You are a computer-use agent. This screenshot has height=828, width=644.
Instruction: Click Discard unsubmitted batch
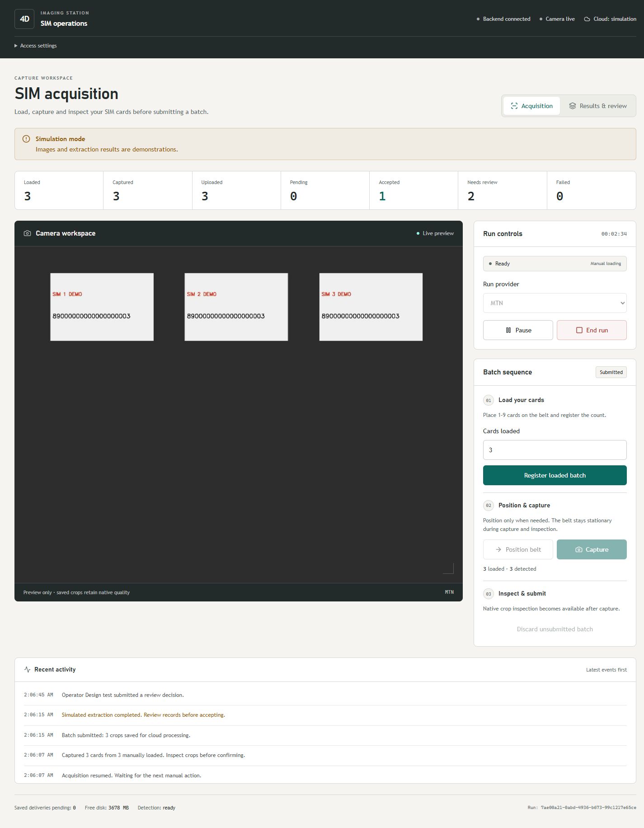coord(555,629)
